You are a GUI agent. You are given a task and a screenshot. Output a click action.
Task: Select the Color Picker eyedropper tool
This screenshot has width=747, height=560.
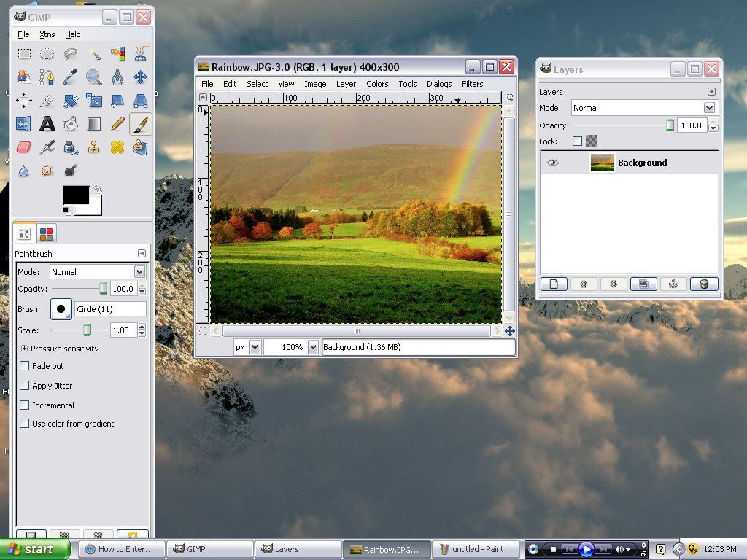[x=71, y=77]
